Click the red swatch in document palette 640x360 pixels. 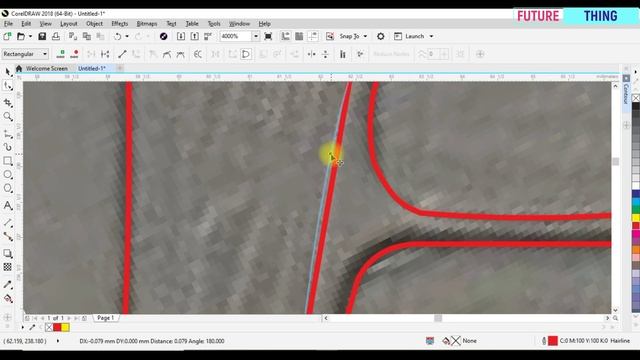(57, 327)
